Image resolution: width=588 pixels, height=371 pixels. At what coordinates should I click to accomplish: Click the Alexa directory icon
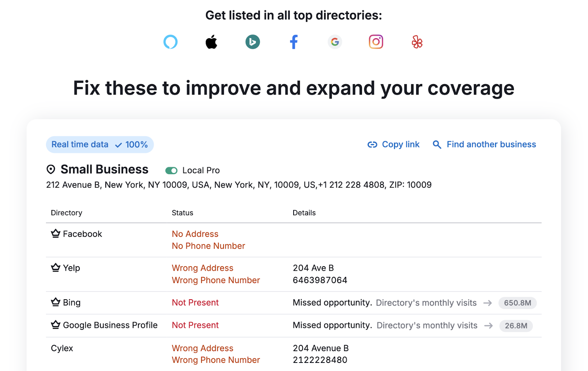170,42
